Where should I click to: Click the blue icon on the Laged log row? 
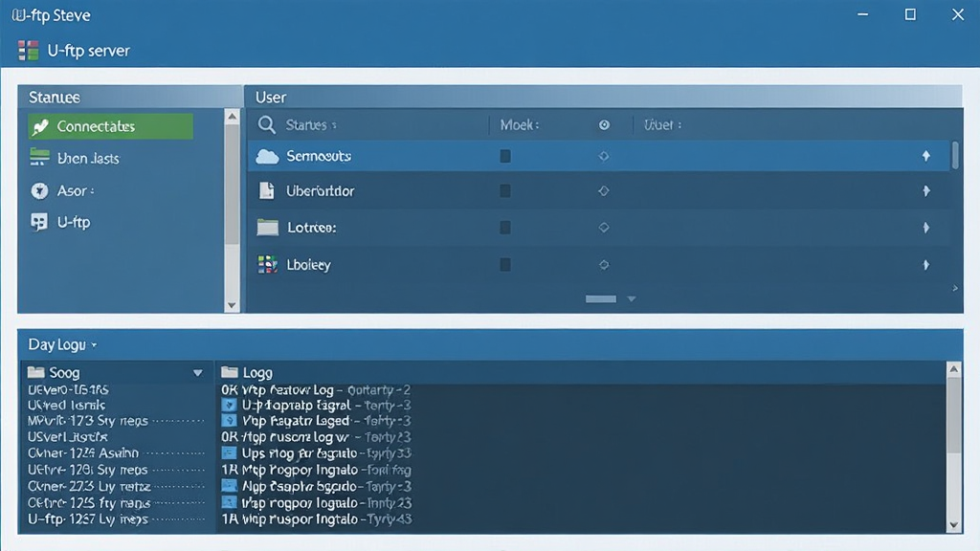[230, 421]
